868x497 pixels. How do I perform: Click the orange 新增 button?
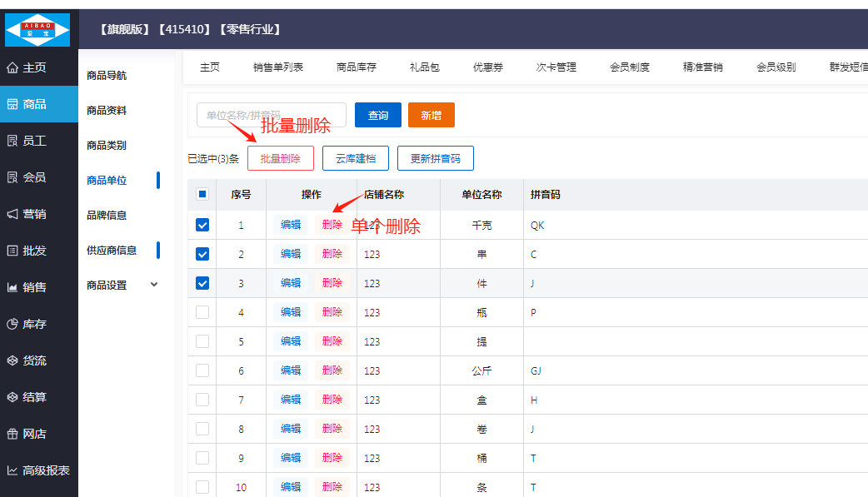(x=431, y=116)
